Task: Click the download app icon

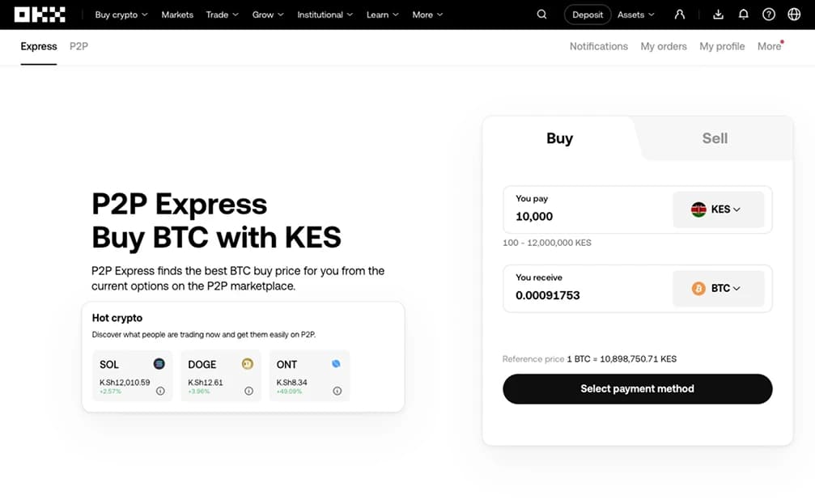Action: pyautogui.click(x=718, y=15)
